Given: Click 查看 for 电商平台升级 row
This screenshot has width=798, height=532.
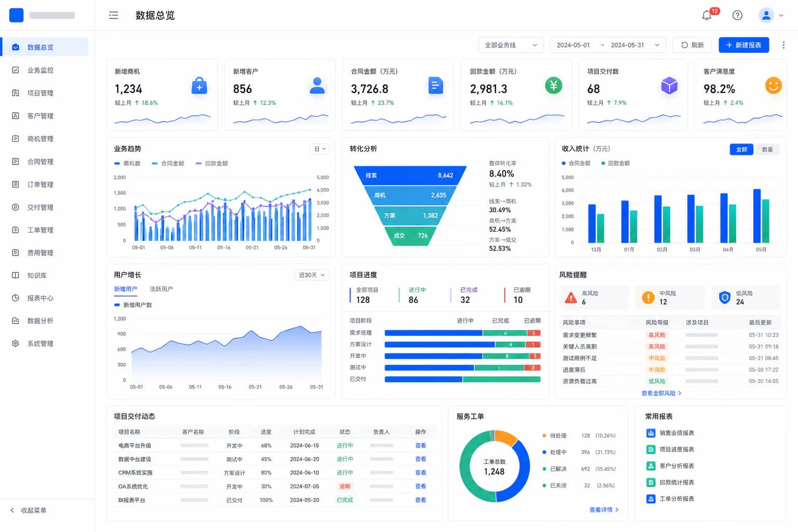Looking at the screenshot, I should tap(420, 446).
